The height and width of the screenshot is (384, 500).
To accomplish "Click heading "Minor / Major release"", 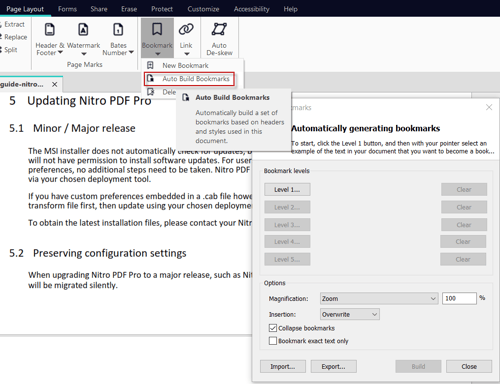I will 84,128.
